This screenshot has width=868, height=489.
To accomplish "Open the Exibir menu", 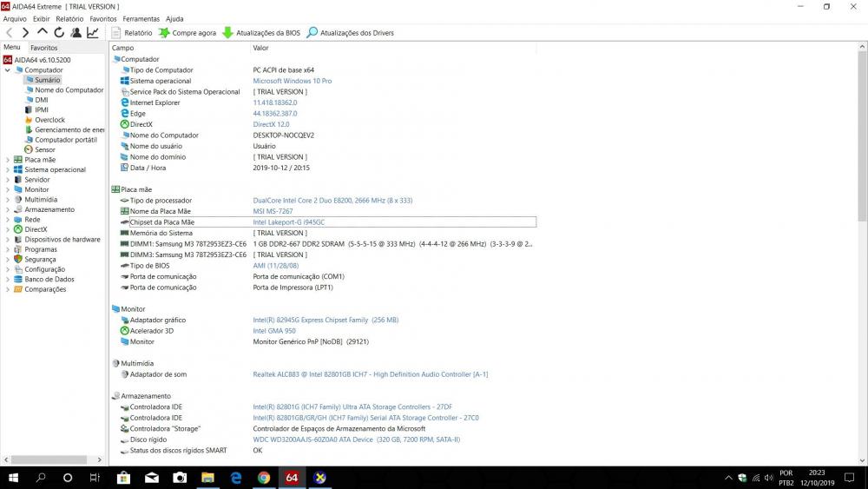I will tap(41, 18).
